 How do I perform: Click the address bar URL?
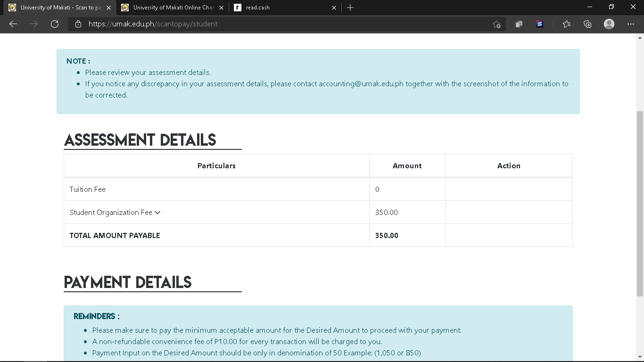pyautogui.click(x=153, y=24)
